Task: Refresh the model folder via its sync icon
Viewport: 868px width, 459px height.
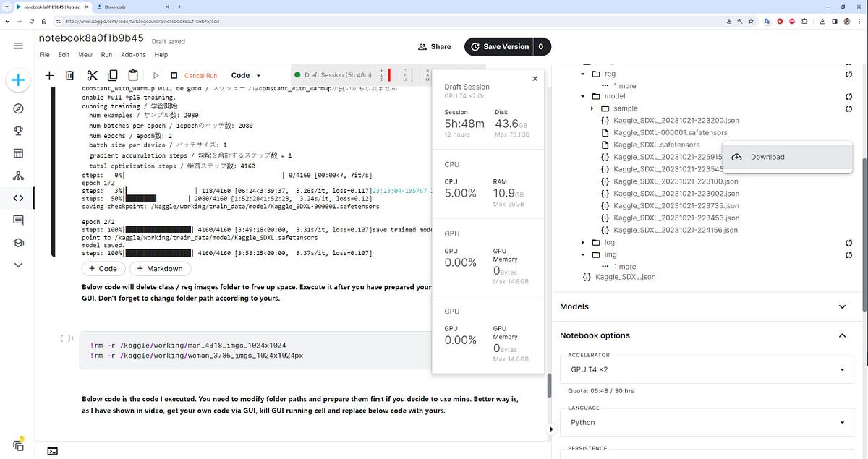Action: (x=848, y=95)
